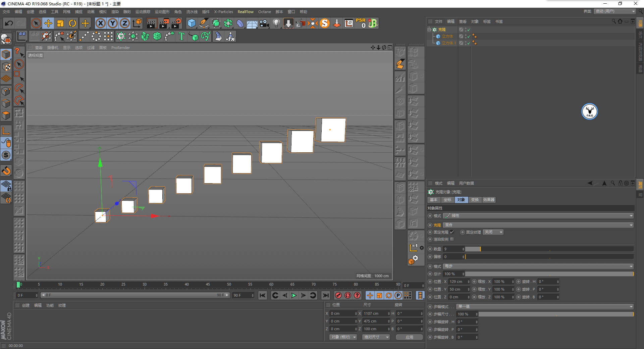Viewport: 644px width, 349px height.
Task: Click the magnifier search icon in Object Manager
Action: pos(614,21)
